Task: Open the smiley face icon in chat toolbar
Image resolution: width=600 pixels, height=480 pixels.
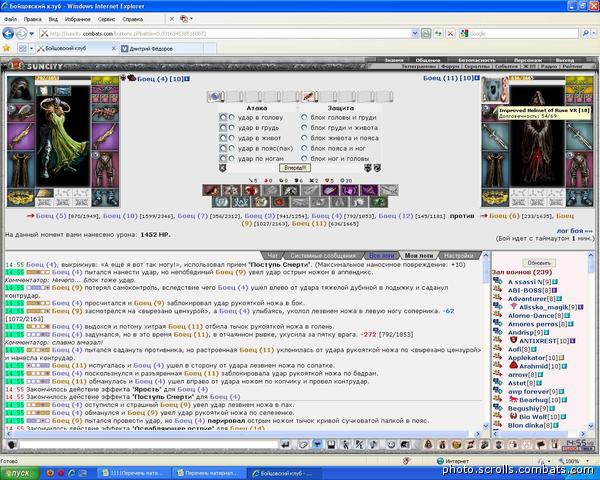Action: coord(391,445)
